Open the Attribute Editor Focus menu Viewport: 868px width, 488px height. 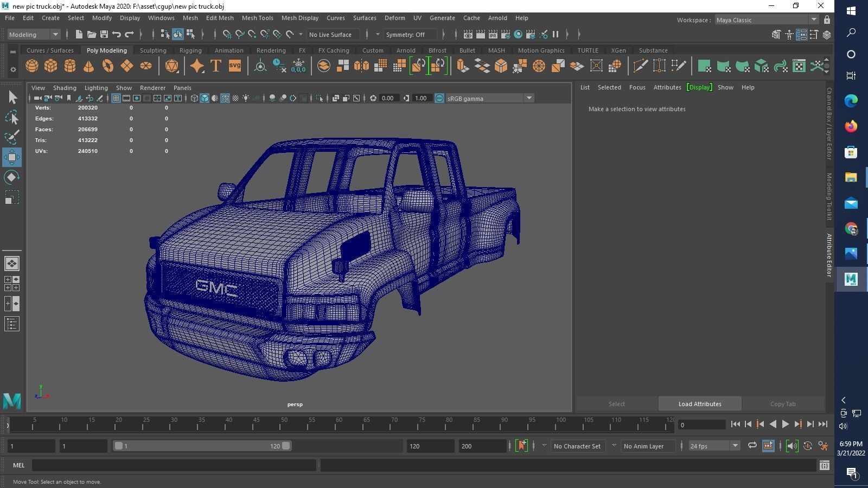pos(637,87)
